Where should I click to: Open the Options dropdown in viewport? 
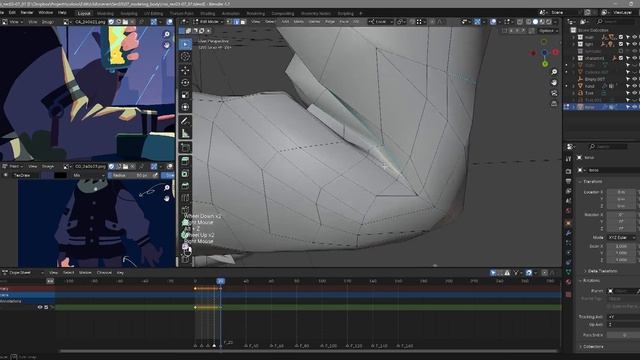(x=547, y=31)
